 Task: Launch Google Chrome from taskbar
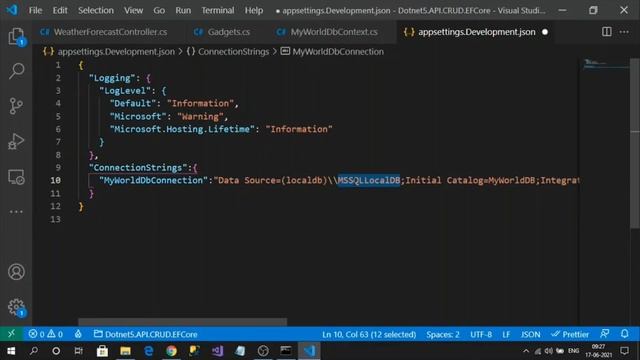(x=171, y=351)
